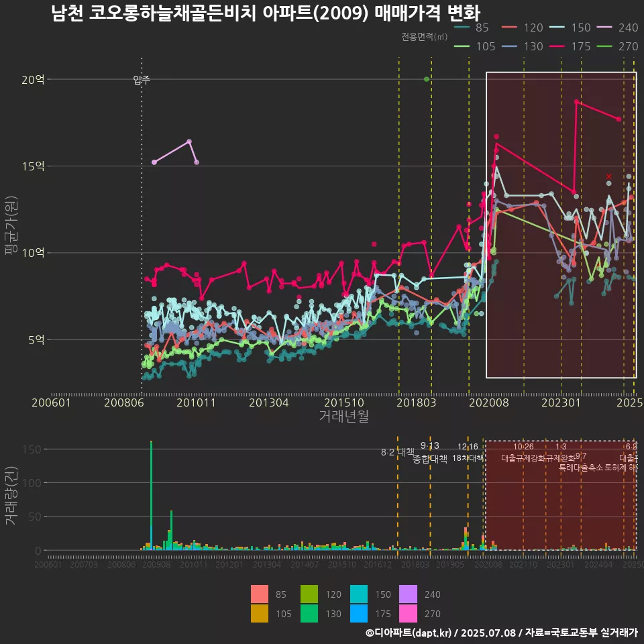This screenshot has width=644, height=644.
Task: Pick the 130 line entry in top legend
Action: [523, 46]
